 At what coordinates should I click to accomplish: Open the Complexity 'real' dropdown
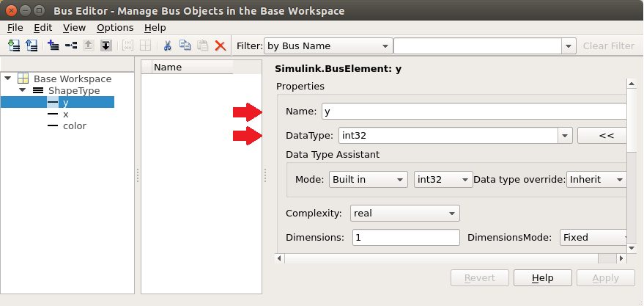(x=405, y=213)
